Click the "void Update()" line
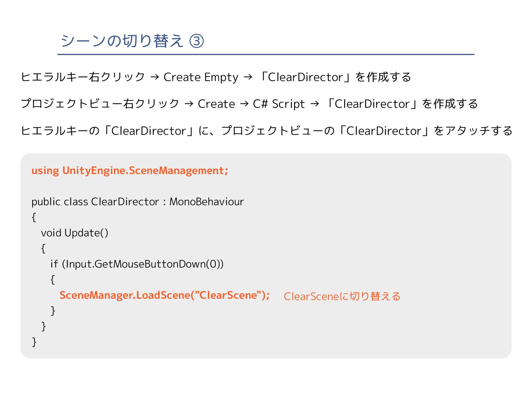532x399 pixels. (x=75, y=233)
